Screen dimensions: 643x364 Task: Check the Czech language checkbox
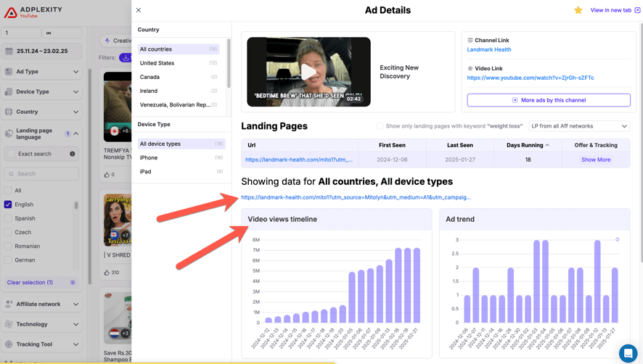point(8,232)
